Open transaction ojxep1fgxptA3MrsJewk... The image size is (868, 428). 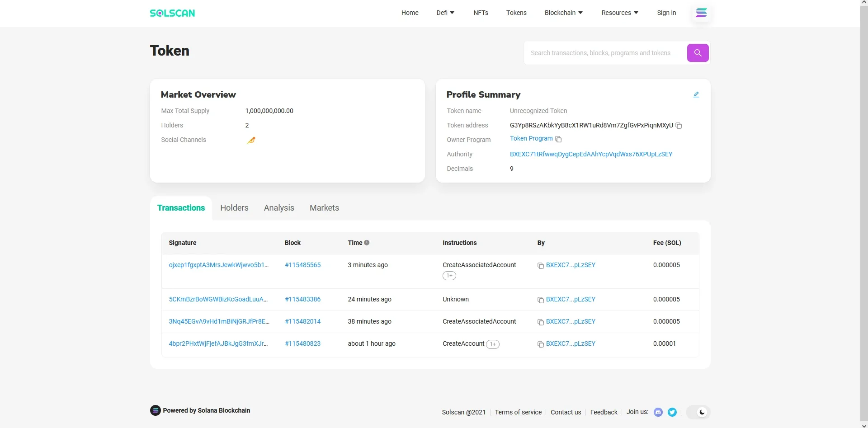tap(219, 265)
